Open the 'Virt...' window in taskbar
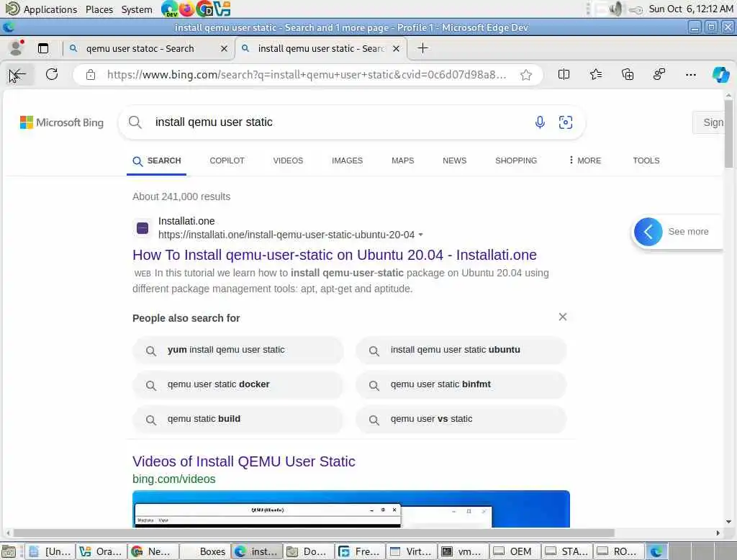This screenshot has height=560, width=737. pos(411,551)
